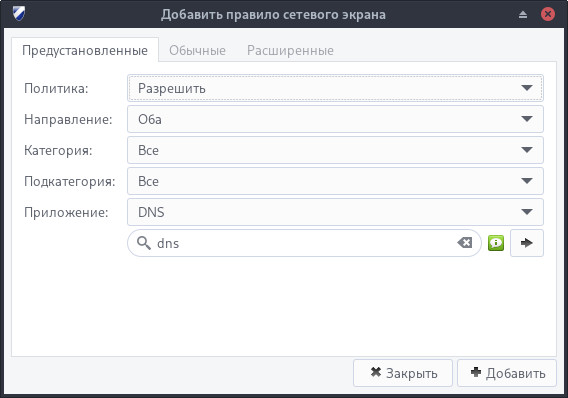The width and height of the screenshot is (568, 398).
Task: Switch to the Расширенные tab
Action: pyautogui.click(x=290, y=50)
